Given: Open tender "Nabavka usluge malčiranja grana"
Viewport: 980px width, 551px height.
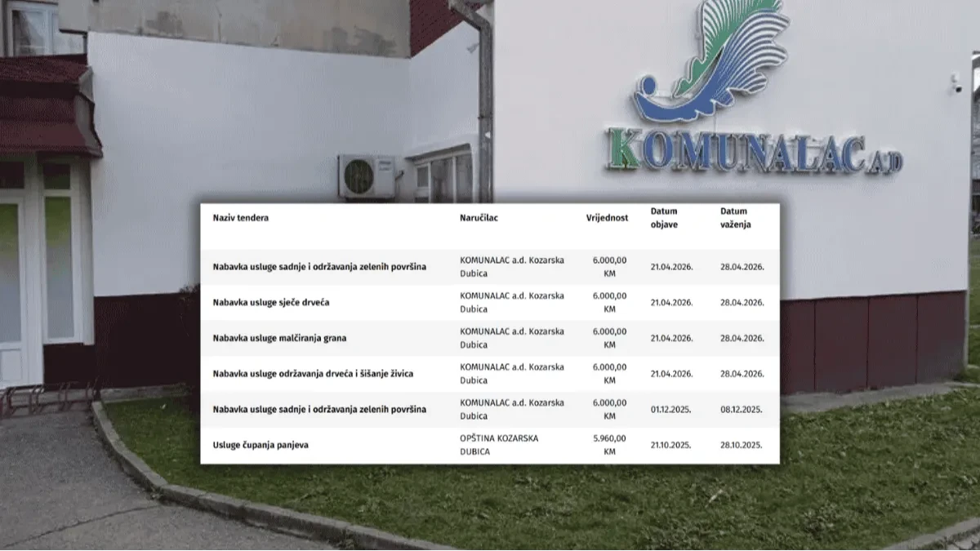Looking at the screenshot, I should click(x=279, y=338).
